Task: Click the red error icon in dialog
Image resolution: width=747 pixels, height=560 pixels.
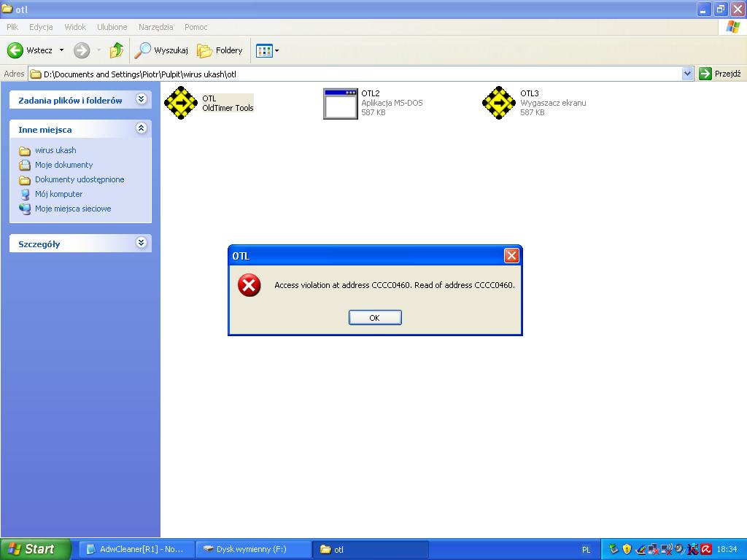Action: tap(249, 285)
